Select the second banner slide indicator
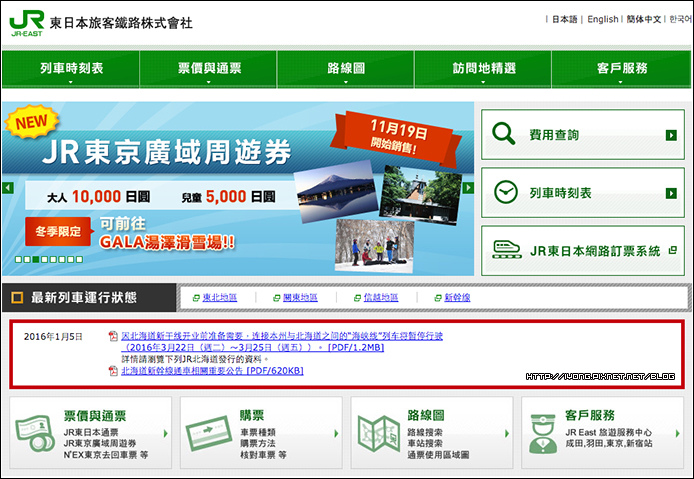694x479 pixels. click(27, 259)
